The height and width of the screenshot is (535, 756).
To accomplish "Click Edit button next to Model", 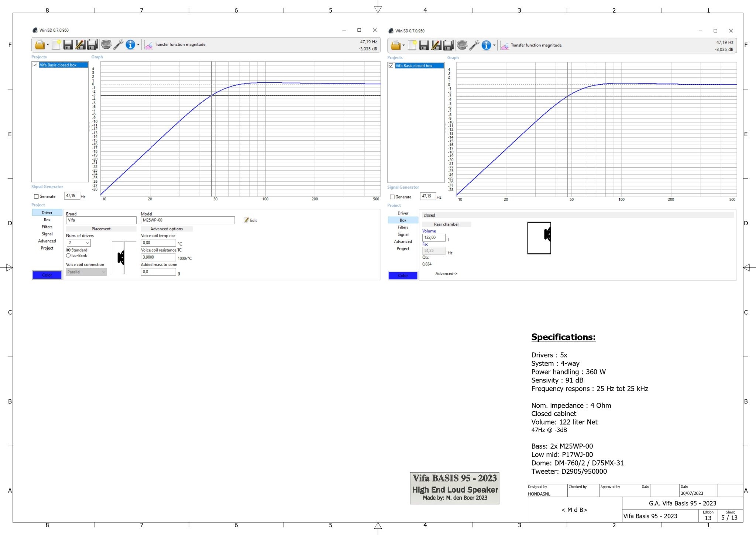I will (251, 220).
